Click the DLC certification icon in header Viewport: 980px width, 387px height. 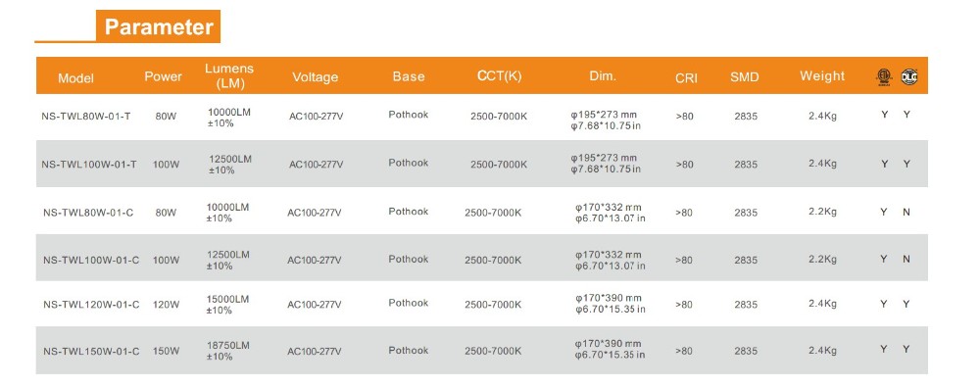[908, 76]
